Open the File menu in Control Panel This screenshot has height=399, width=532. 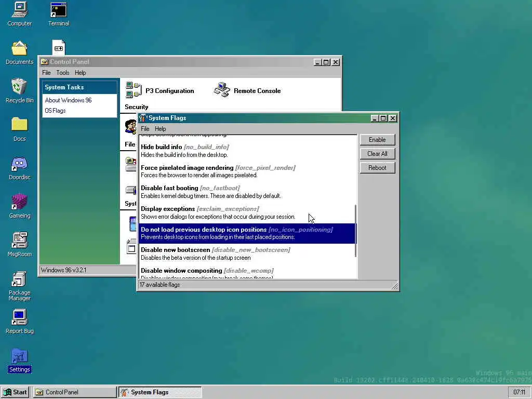pyautogui.click(x=46, y=73)
